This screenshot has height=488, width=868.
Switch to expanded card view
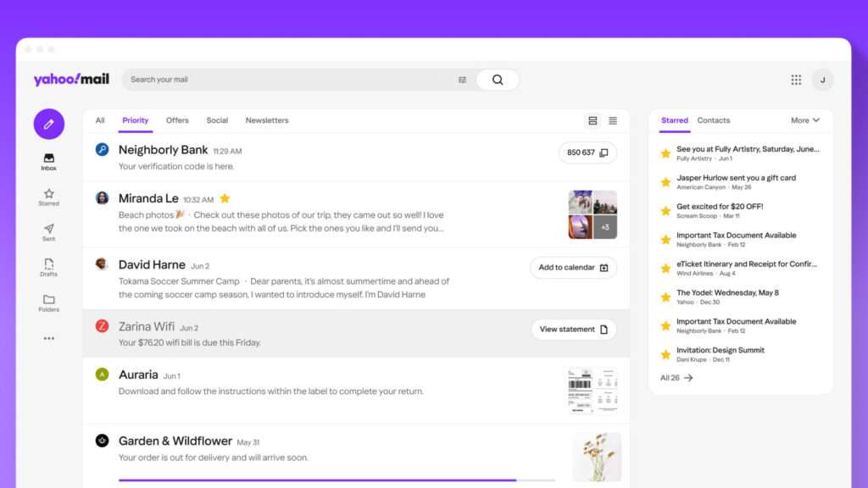pyautogui.click(x=593, y=120)
